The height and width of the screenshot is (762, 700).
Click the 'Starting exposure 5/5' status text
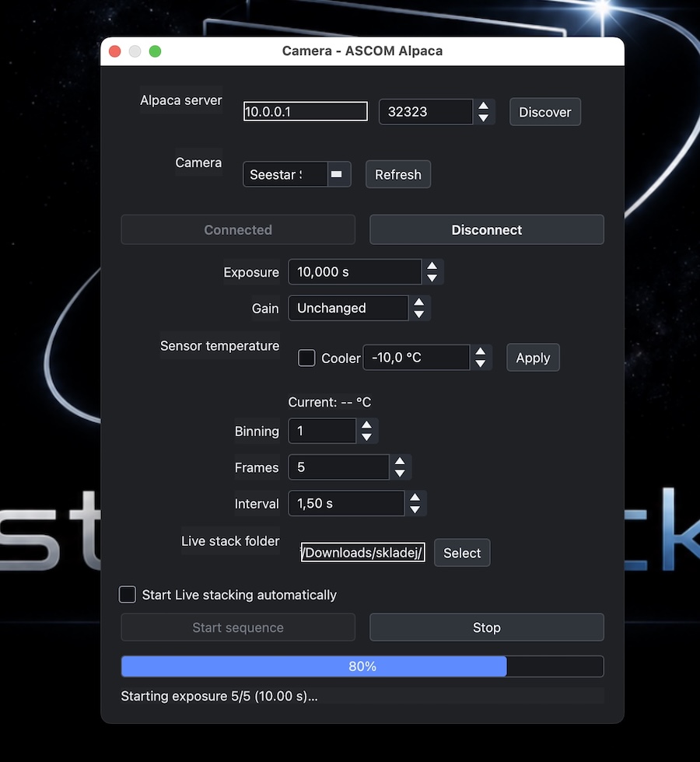pos(219,696)
